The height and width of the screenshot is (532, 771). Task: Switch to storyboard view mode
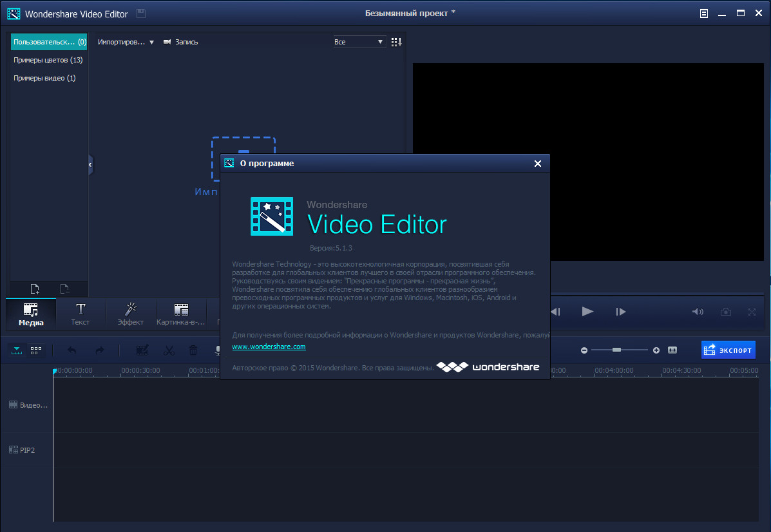(36, 350)
